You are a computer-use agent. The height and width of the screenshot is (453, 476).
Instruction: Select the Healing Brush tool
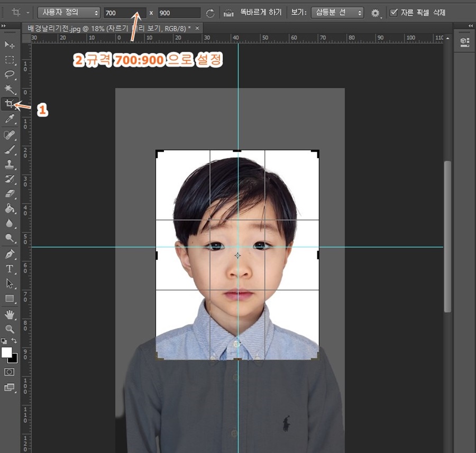pos(10,135)
